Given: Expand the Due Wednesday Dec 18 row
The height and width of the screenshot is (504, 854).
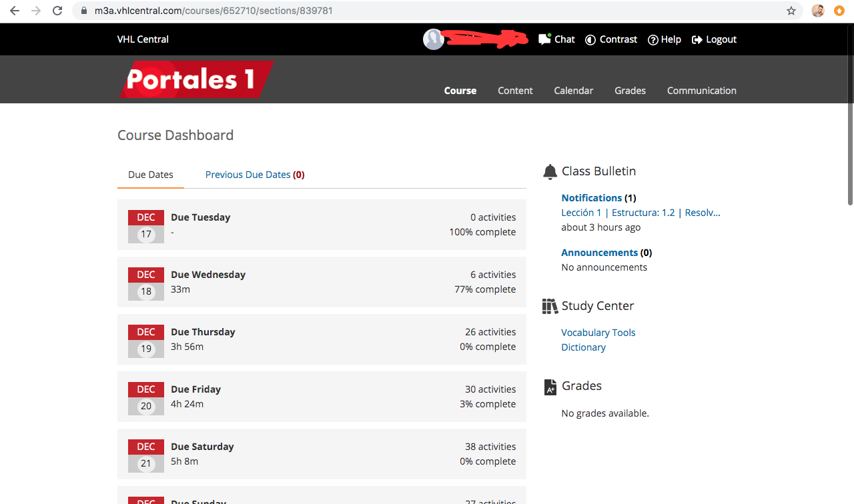Looking at the screenshot, I should click(x=322, y=282).
